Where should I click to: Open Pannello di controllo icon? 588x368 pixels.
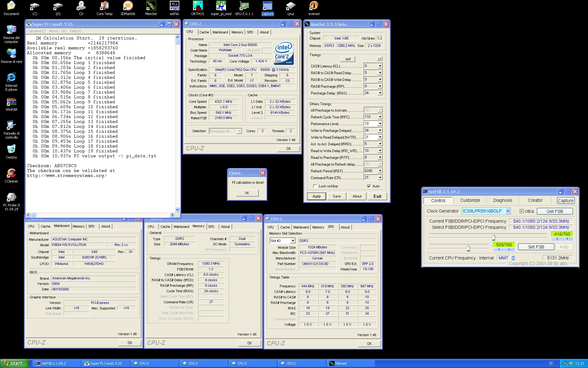pyautogui.click(x=11, y=130)
